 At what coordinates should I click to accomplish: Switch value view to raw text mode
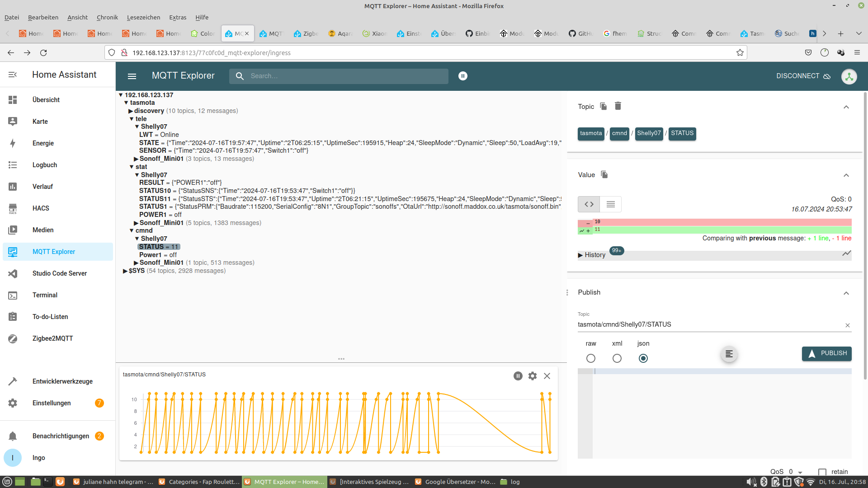[610, 204]
